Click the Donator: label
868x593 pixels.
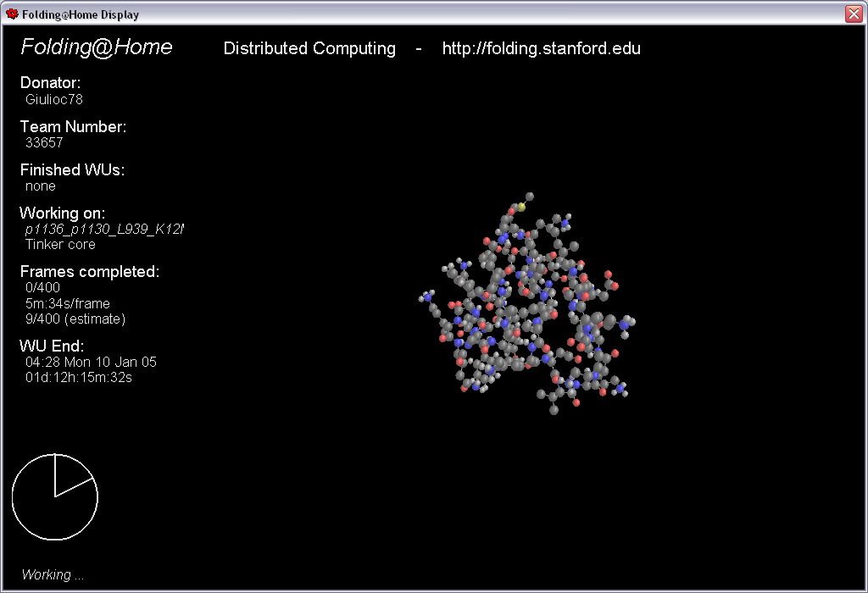click(x=50, y=83)
